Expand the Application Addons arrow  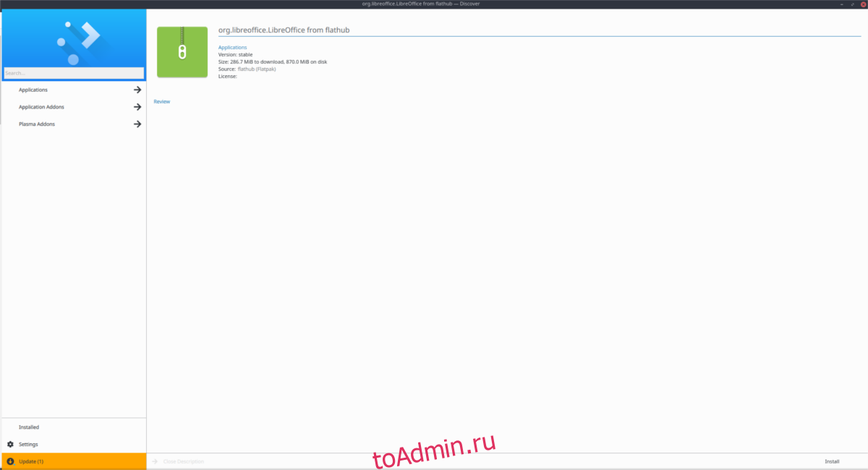pyautogui.click(x=137, y=107)
